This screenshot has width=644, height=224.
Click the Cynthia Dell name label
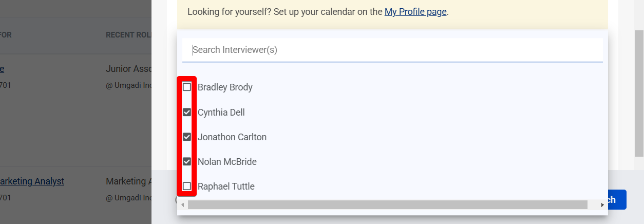click(x=221, y=112)
